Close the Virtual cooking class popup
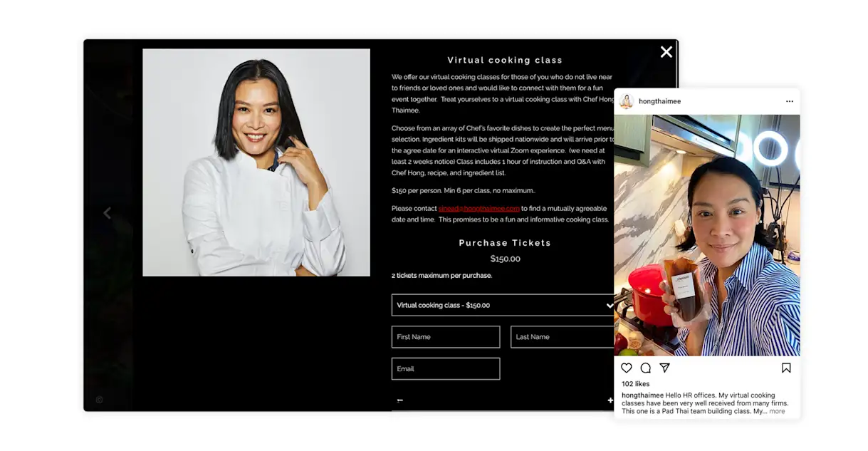 [666, 52]
